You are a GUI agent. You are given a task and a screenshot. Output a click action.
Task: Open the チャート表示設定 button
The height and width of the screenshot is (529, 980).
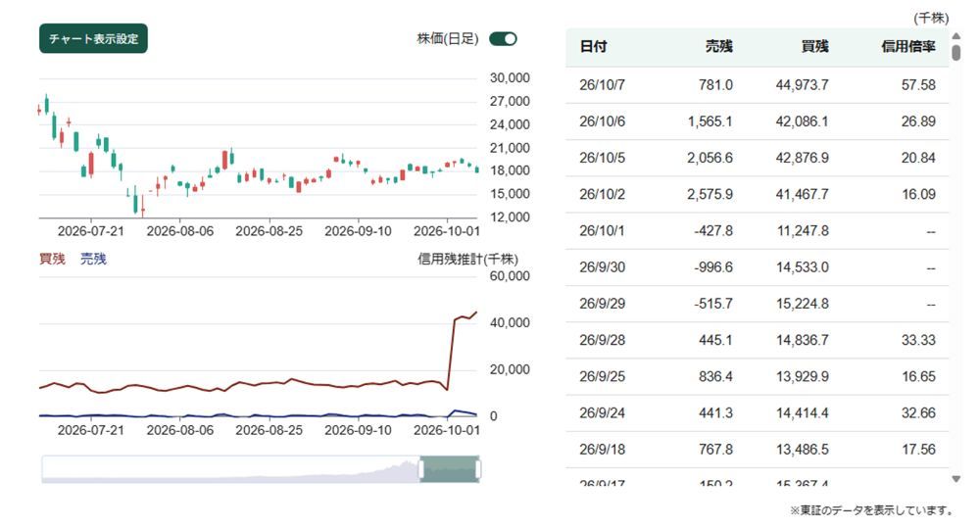pos(93,39)
